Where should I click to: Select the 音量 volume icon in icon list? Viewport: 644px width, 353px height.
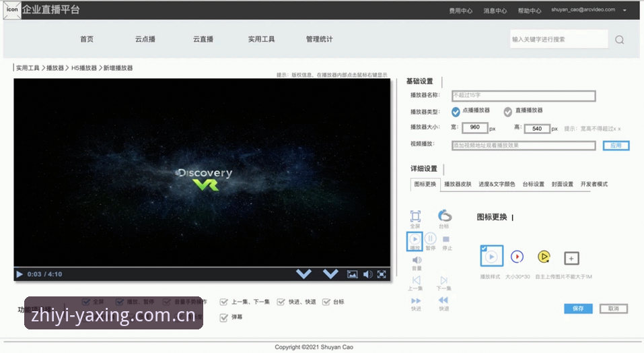(417, 260)
